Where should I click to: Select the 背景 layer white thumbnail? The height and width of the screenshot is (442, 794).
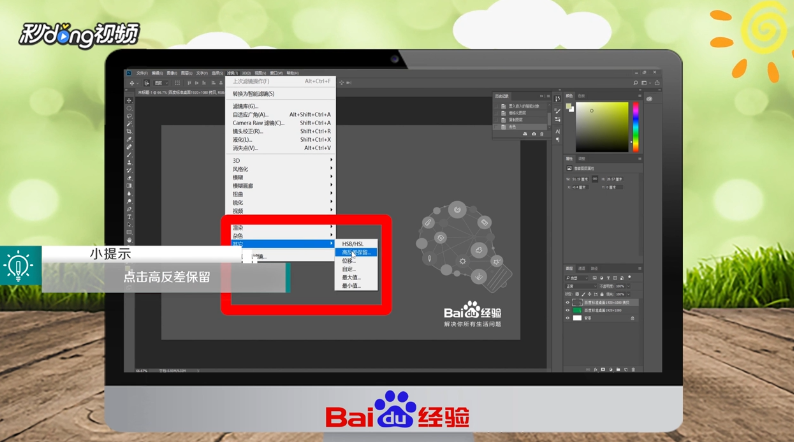pyautogui.click(x=577, y=318)
